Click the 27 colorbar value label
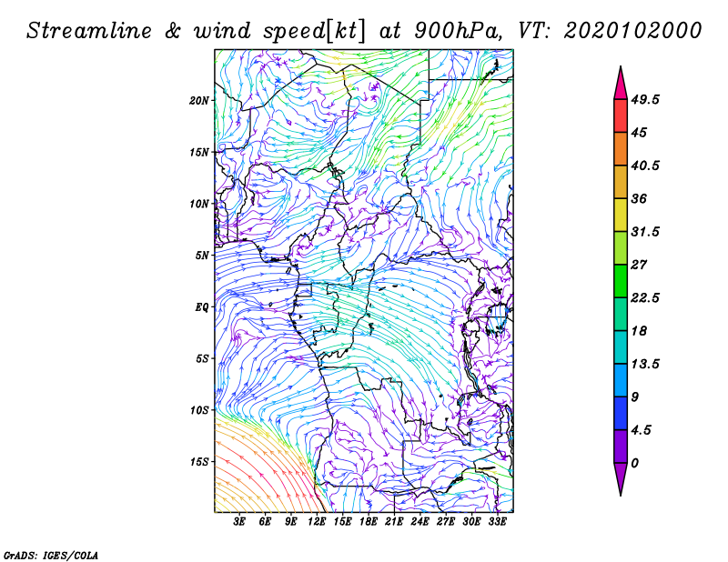728x562 pixels. coord(639,265)
